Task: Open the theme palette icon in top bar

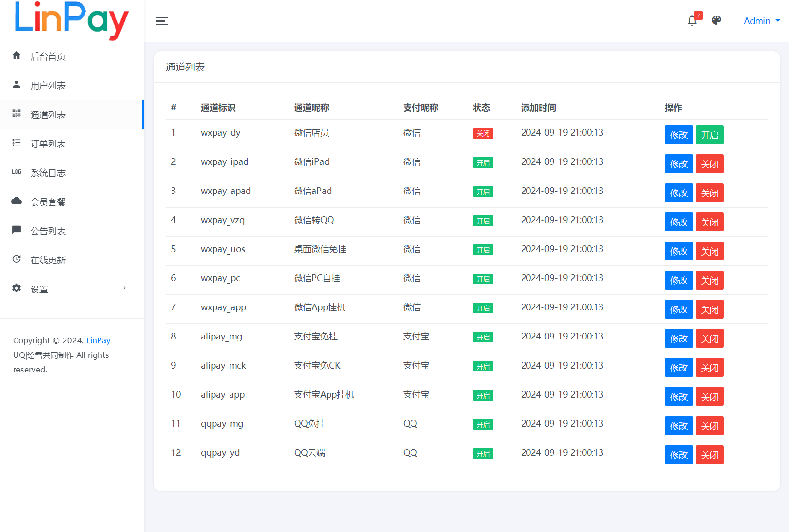Action: [716, 21]
